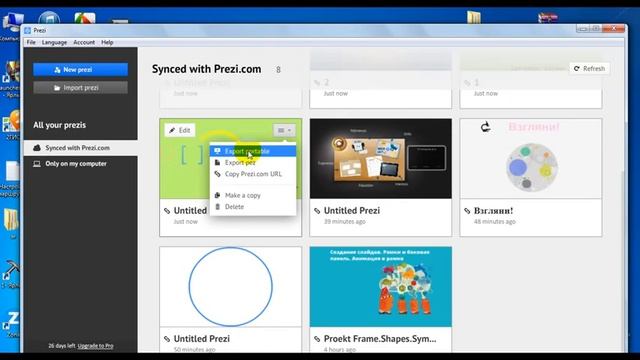The height and width of the screenshot is (360, 640).
Task: Open the Взгляни! prezi thumbnail
Action: (x=531, y=159)
